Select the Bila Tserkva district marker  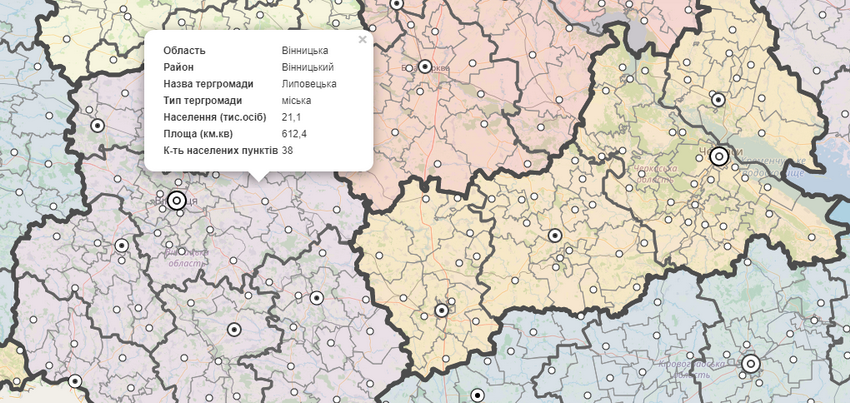click(x=425, y=67)
